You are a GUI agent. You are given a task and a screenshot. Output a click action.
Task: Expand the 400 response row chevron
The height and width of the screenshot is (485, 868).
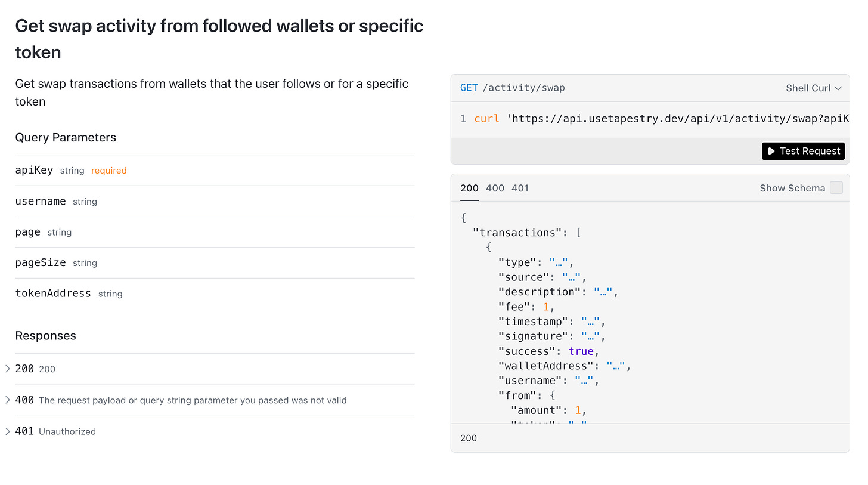8,400
